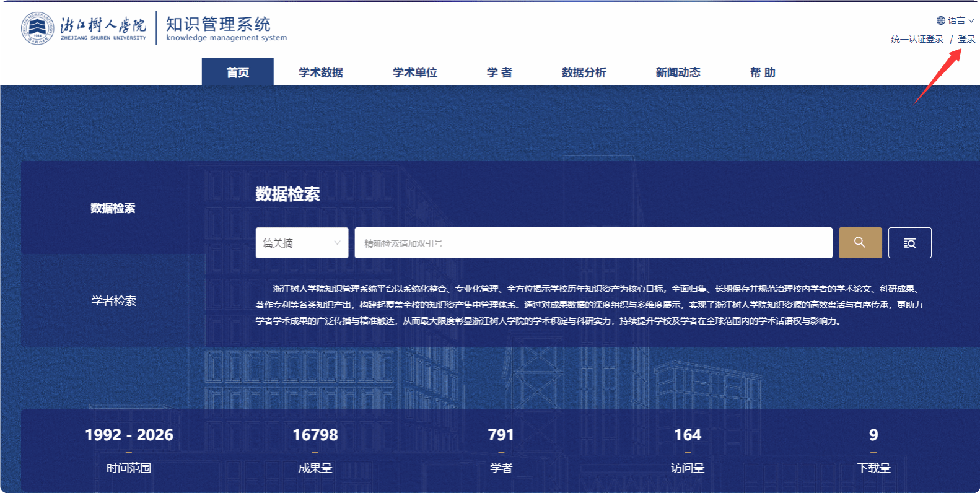Screen dimensions: 980x493
Task: Open the 学 者 navigation tab
Action: click(499, 72)
